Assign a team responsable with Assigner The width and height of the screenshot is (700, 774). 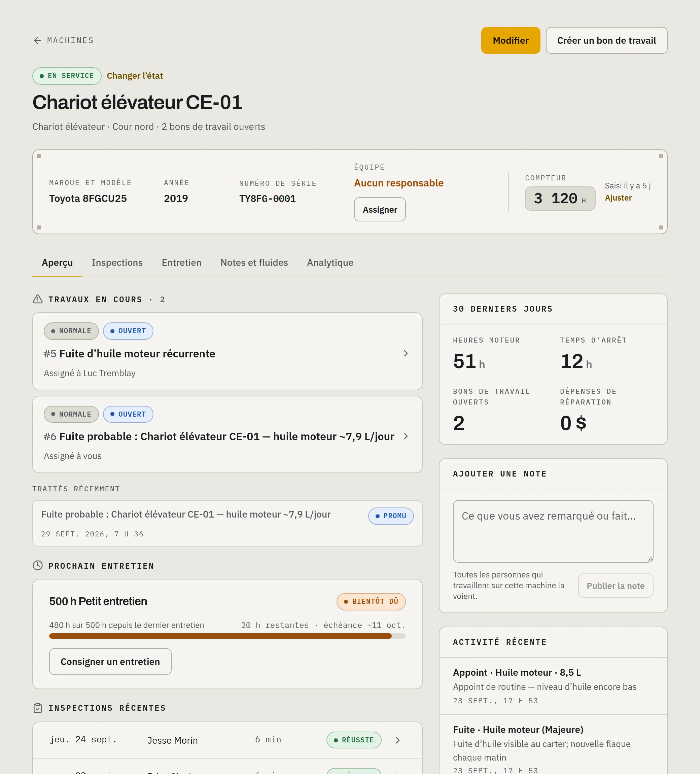[x=380, y=209]
